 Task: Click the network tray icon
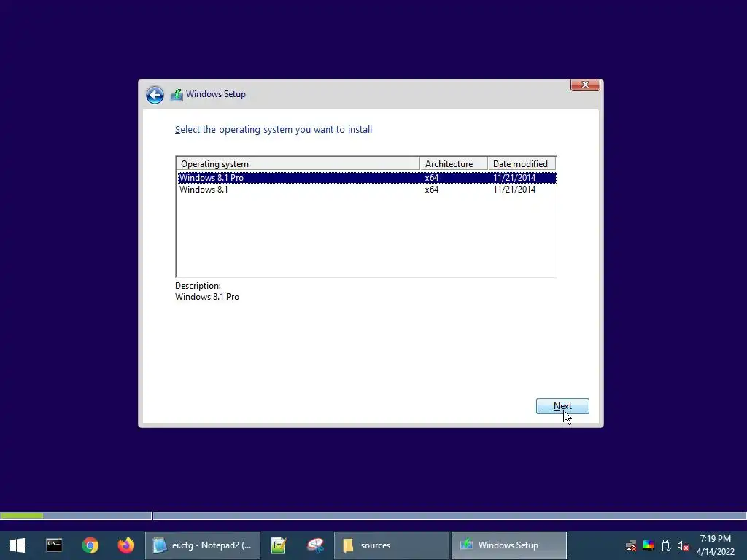(x=631, y=545)
